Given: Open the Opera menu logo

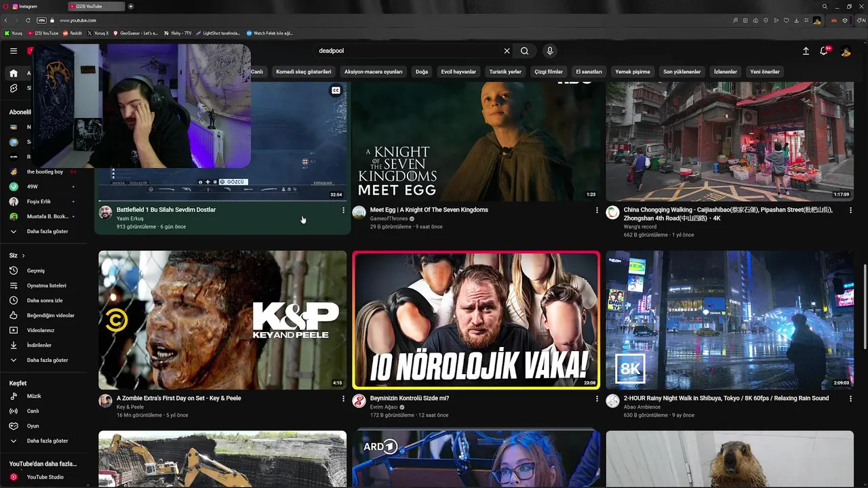Looking at the screenshot, I should pos(5,6).
